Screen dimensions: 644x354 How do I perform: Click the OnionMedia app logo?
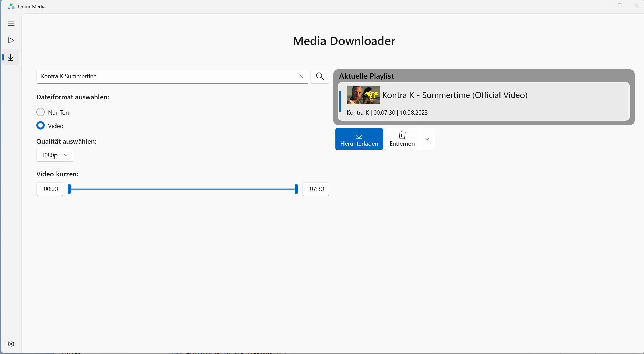tap(11, 6)
